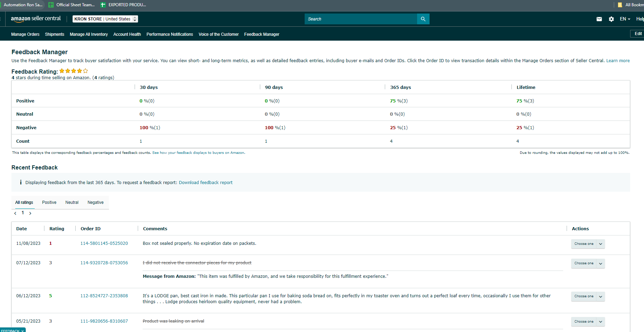This screenshot has height=332, width=644.
Task: Click the Amazon Seller Central logo
Action: tap(36, 19)
